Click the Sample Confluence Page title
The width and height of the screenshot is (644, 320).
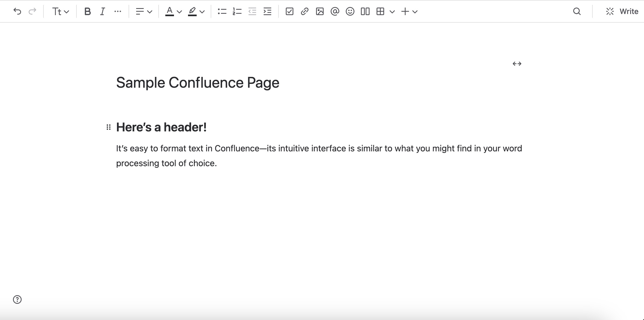[x=198, y=83]
